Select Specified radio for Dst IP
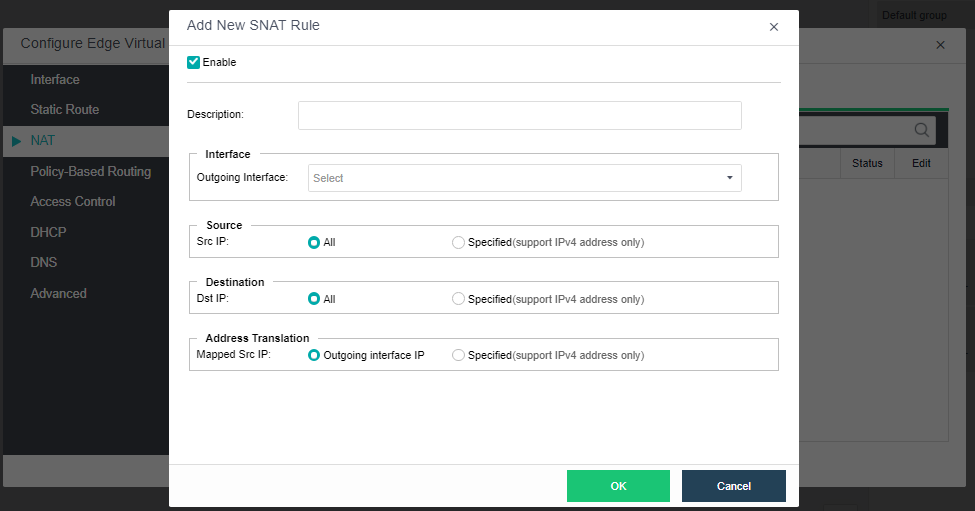975x511 pixels. [x=459, y=299]
